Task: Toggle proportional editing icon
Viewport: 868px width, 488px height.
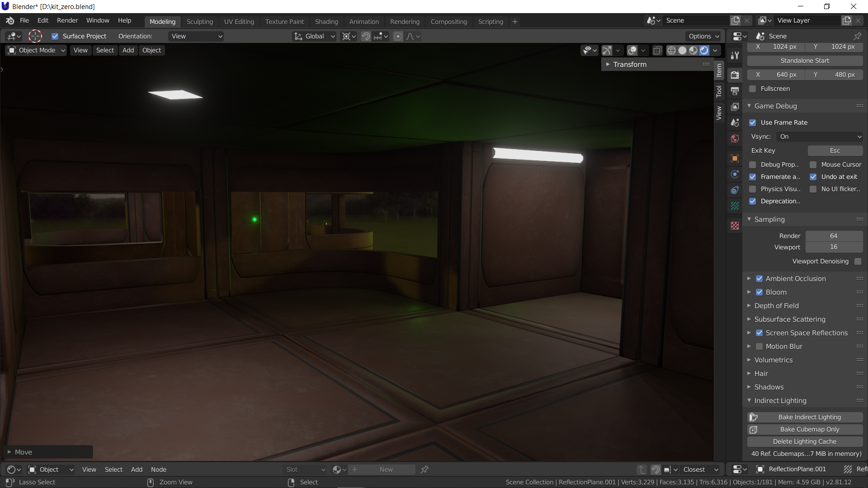Action: click(398, 36)
